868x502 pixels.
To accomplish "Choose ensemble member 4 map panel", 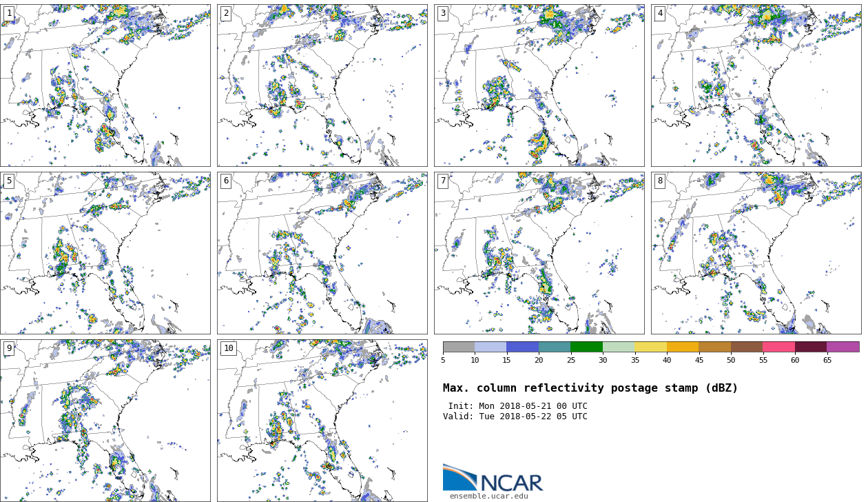I will click(756, 86).
